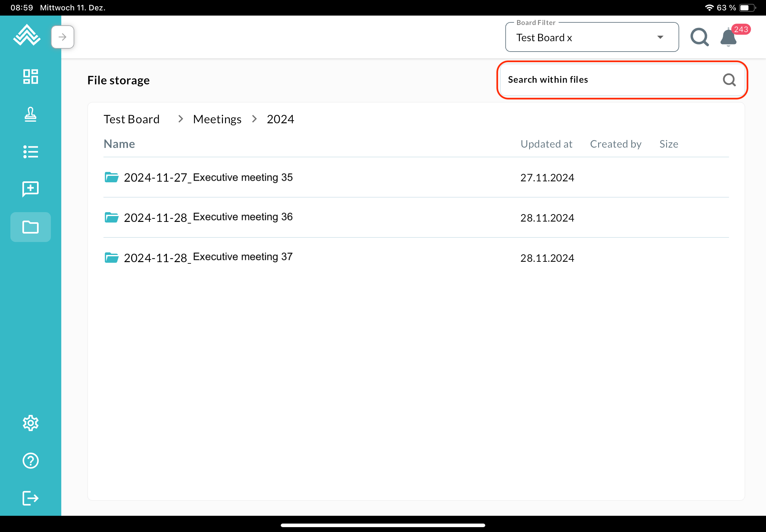Image resolution: width=766 pixels, height=532 pixels.
Task: Open the list view icon in sidebar
Action: (30, 152)
